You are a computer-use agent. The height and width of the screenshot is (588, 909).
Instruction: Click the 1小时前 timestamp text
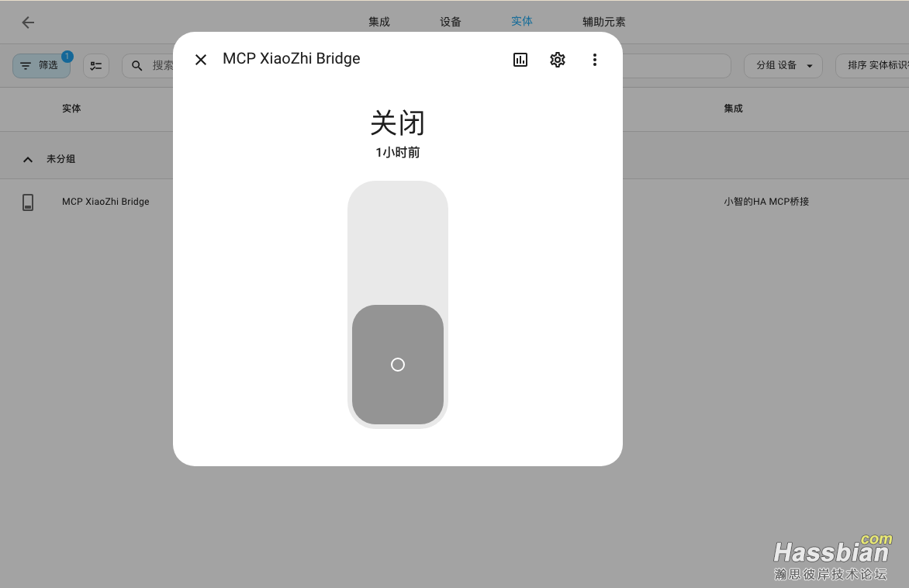[398, 153]
